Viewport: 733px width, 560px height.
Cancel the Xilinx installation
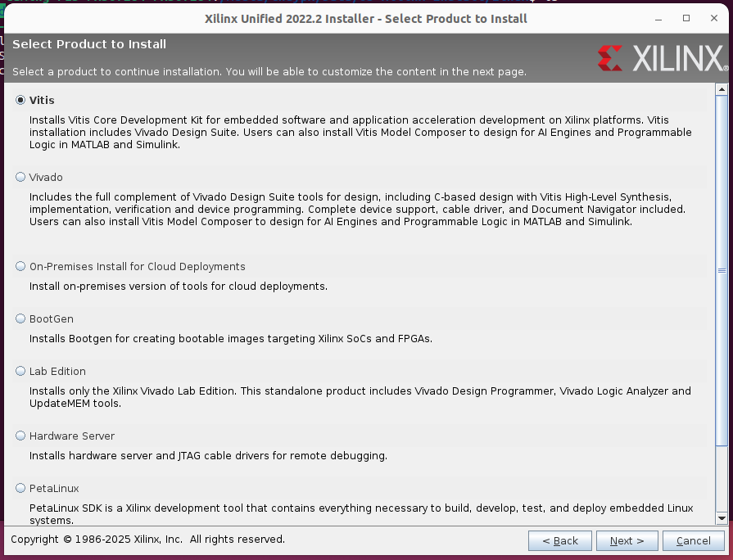pyautogui.click(x=693, y=541)
